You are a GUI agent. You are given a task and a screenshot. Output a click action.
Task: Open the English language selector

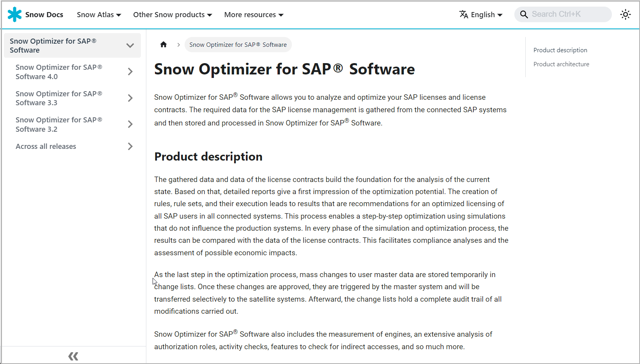click(x=487, y=14)
